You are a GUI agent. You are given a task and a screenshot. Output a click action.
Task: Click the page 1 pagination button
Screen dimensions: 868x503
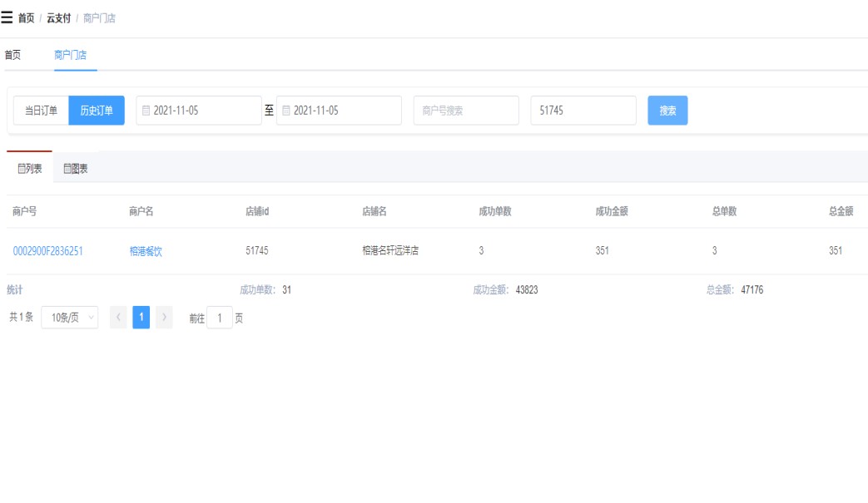tap(141, 318)
